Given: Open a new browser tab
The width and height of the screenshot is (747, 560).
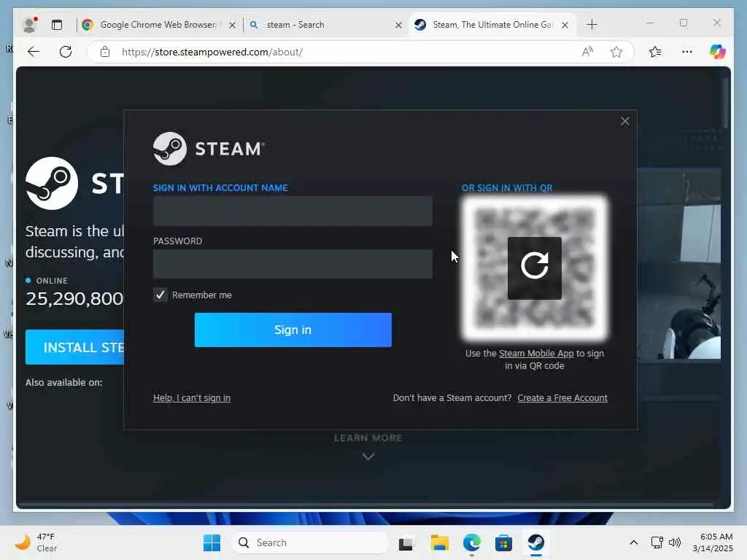Looking at the screenshot, I should tap(592, 25).
